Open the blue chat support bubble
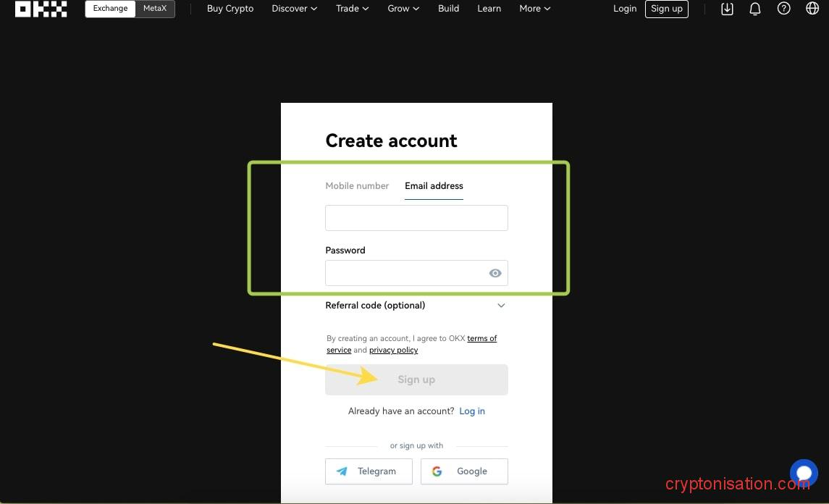The height and width of the screenshot is (504, 829). [803, 473]
